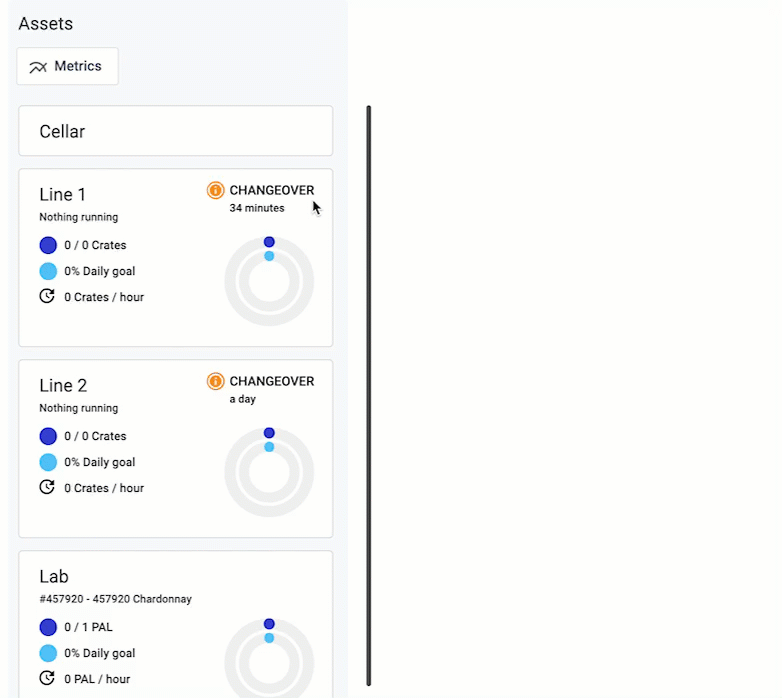Click Lab light blue Daily goal dot

coord(48,653)
